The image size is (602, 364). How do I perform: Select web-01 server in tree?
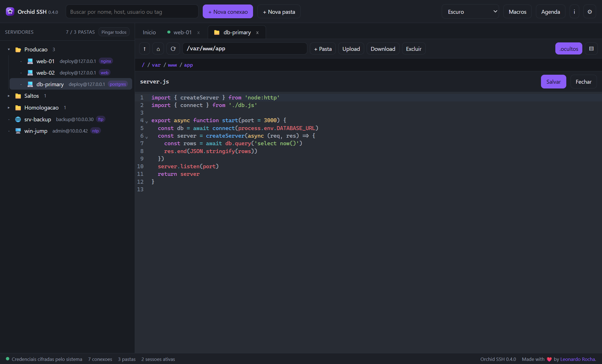(71, 61)
